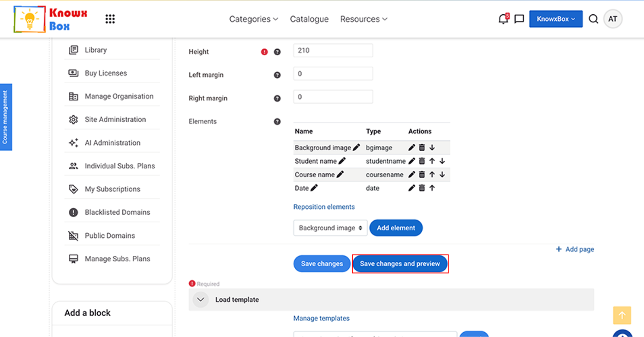The image size is (644, 337).
Task: Click the Left margin input field
Action: point(333,73)
